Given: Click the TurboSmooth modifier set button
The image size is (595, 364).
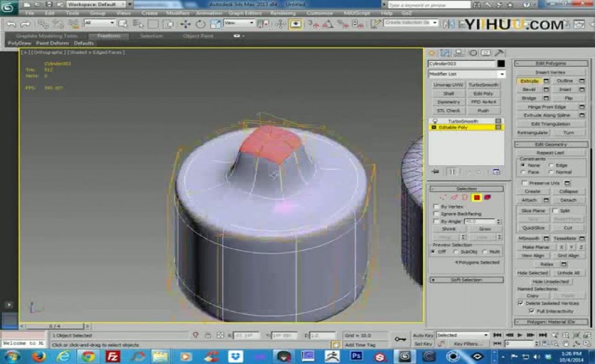Looking at the screenshot, I should click(483, 85).
